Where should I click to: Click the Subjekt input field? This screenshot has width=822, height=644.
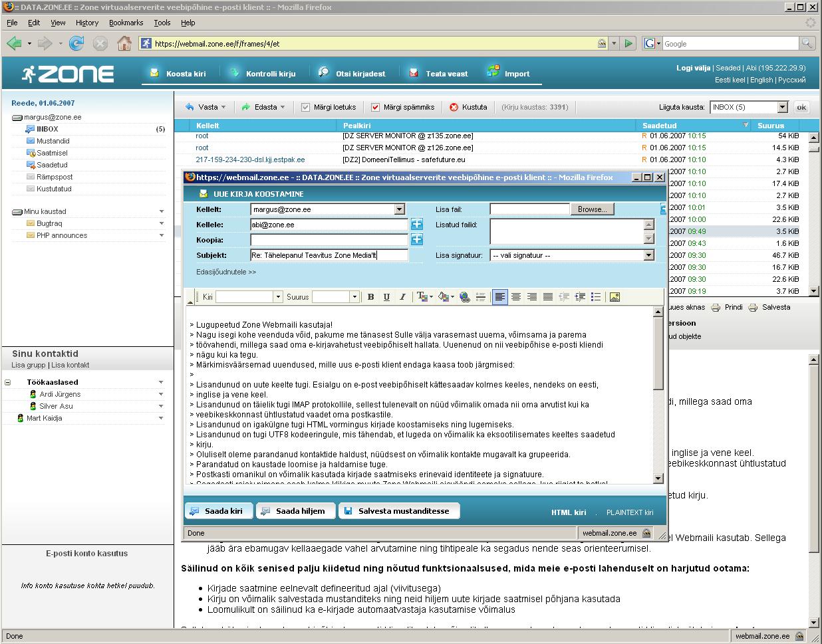pyautogui.click(x=329, y=255)
